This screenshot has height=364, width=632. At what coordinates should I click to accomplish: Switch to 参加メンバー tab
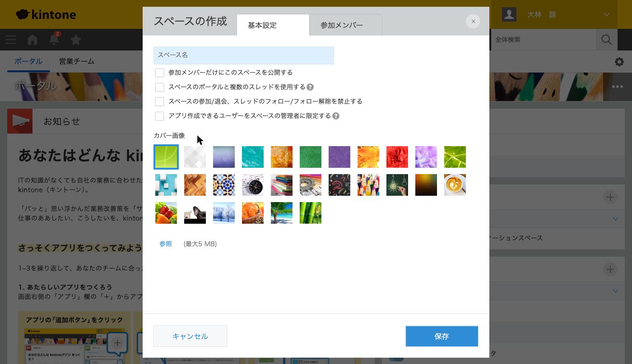coord(346,25)
